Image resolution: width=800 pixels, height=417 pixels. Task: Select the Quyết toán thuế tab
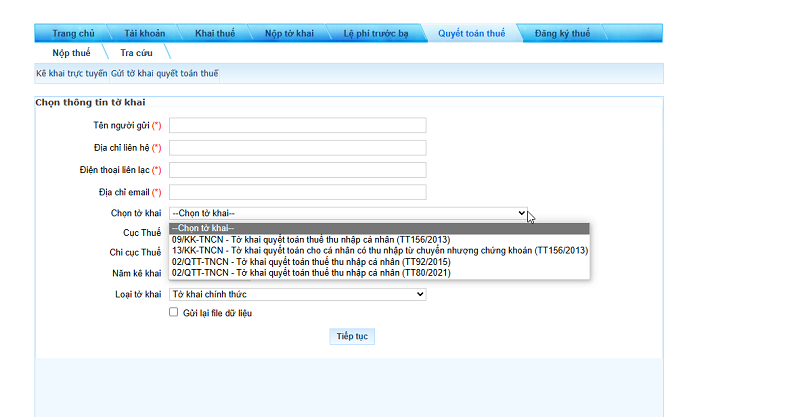click(471, 33)
